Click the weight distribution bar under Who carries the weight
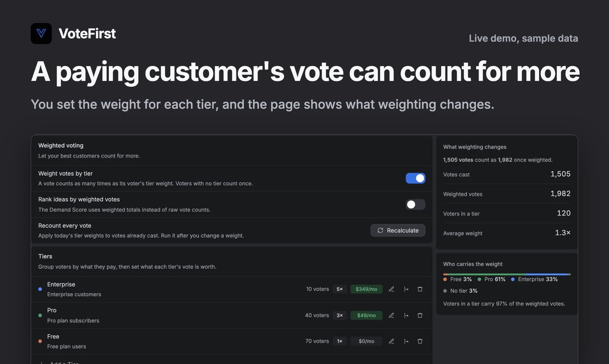 pyautogui.click(x=507, y=274)
